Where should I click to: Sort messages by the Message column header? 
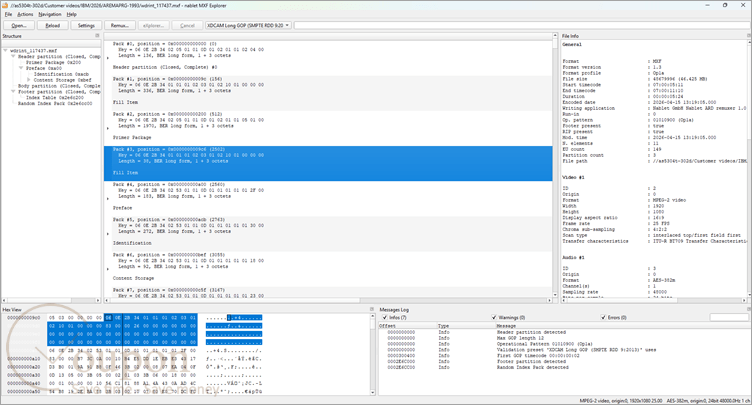click(x=622, y=326)
